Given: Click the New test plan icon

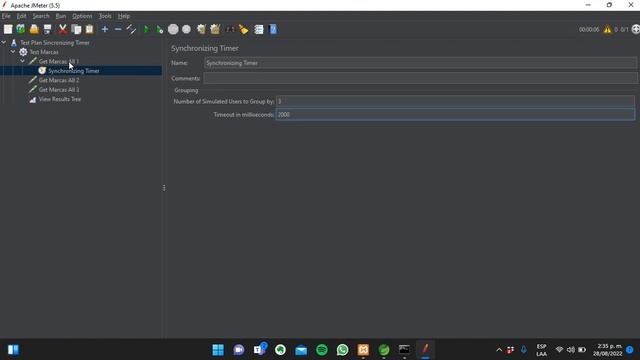Looking at the screenshot, I should tap(8, 29).
